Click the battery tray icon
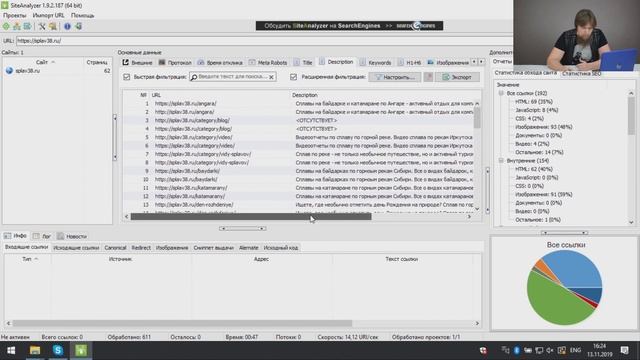640x360 pixels. pyautogui.click(x=528, y=350)
